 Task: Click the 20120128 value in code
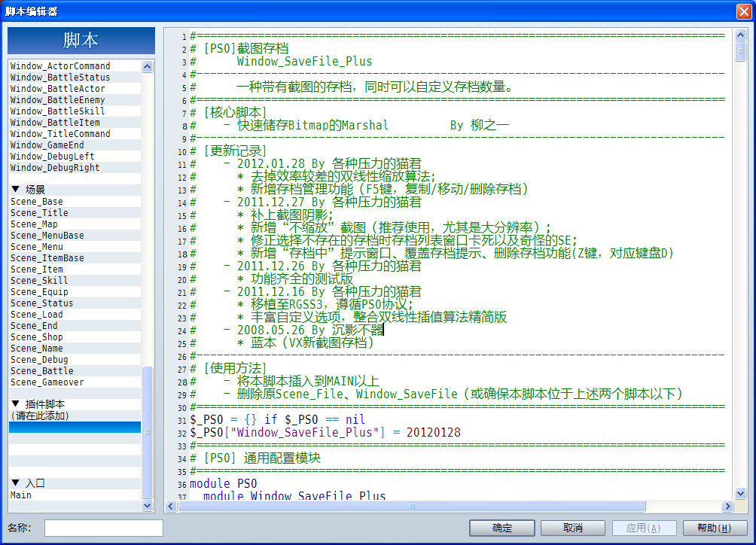coord(434,432)
